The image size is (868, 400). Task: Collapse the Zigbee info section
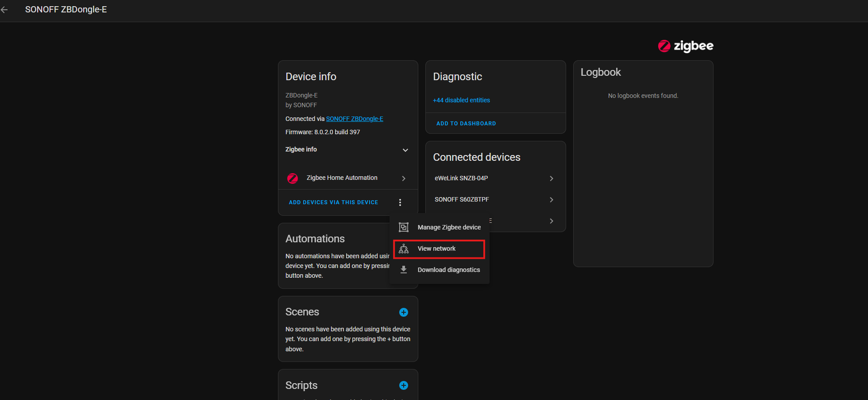click(x=405, y=150)
